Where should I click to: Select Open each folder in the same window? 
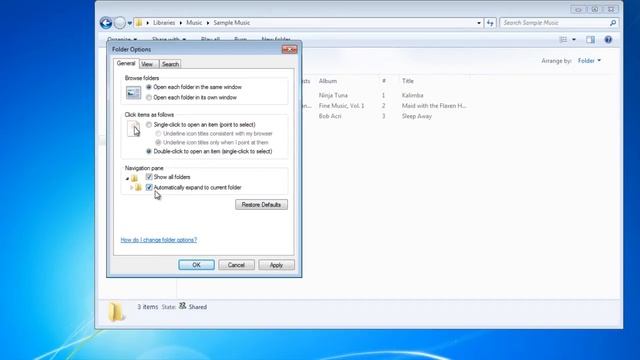pos(194,87)
